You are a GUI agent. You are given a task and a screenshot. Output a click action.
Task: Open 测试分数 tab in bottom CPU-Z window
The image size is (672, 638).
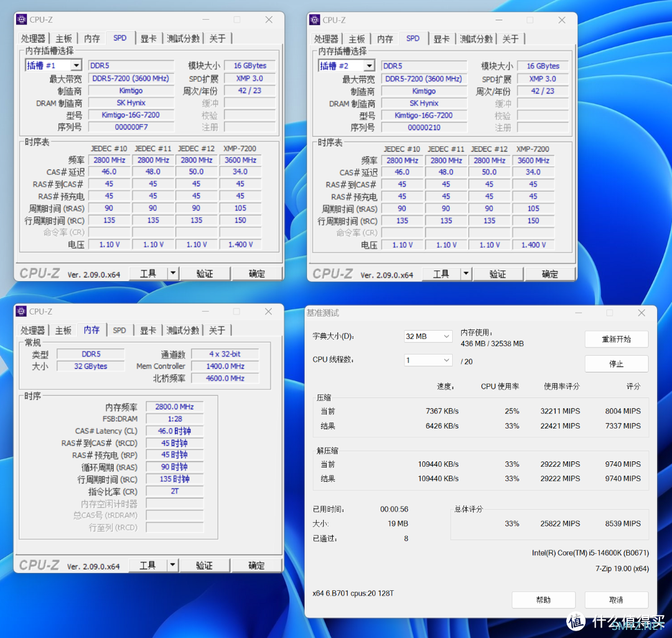tap(182, 330)
